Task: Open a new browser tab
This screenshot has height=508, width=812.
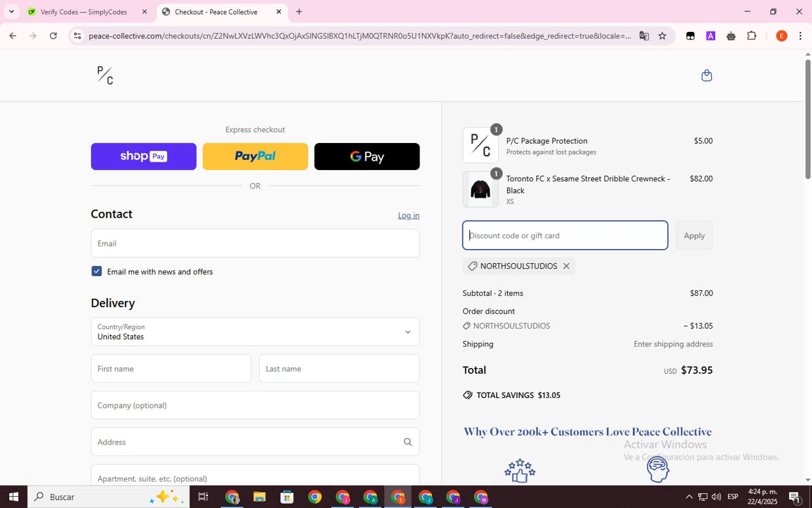Action: (x=299, y=11)
